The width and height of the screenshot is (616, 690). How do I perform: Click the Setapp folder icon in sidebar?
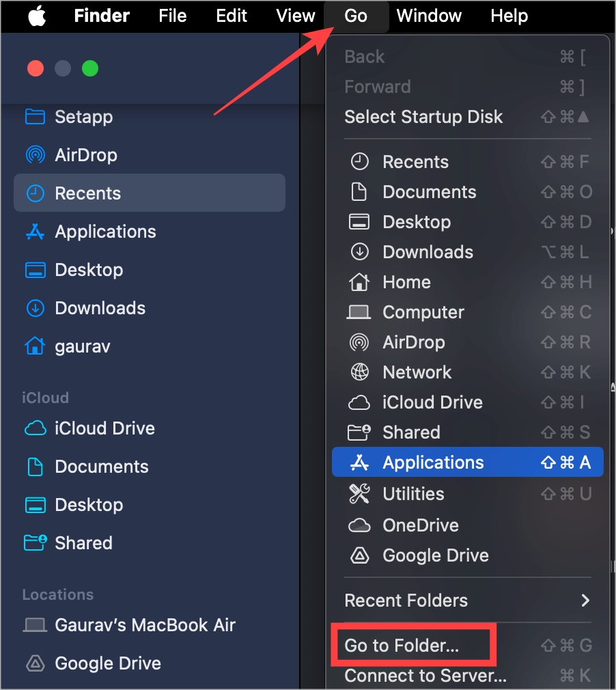pos(36,117)
